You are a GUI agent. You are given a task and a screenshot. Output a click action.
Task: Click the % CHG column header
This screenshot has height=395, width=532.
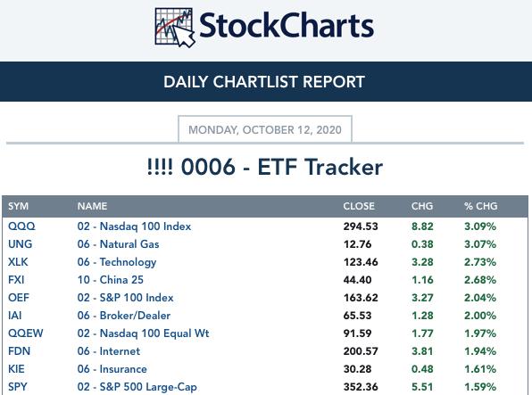point(480,206)
